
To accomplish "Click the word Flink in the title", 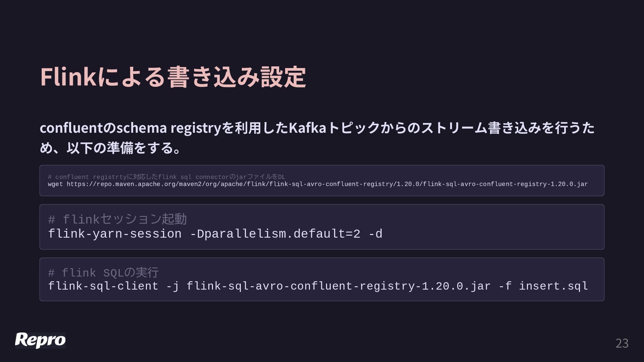I will (x=68, y=77).
